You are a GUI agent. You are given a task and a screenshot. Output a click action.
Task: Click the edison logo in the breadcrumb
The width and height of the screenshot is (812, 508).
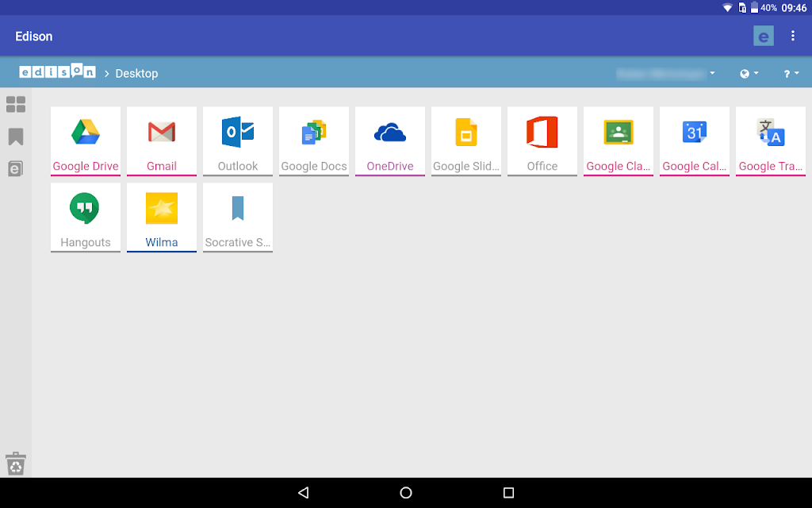tap(57, 71)
